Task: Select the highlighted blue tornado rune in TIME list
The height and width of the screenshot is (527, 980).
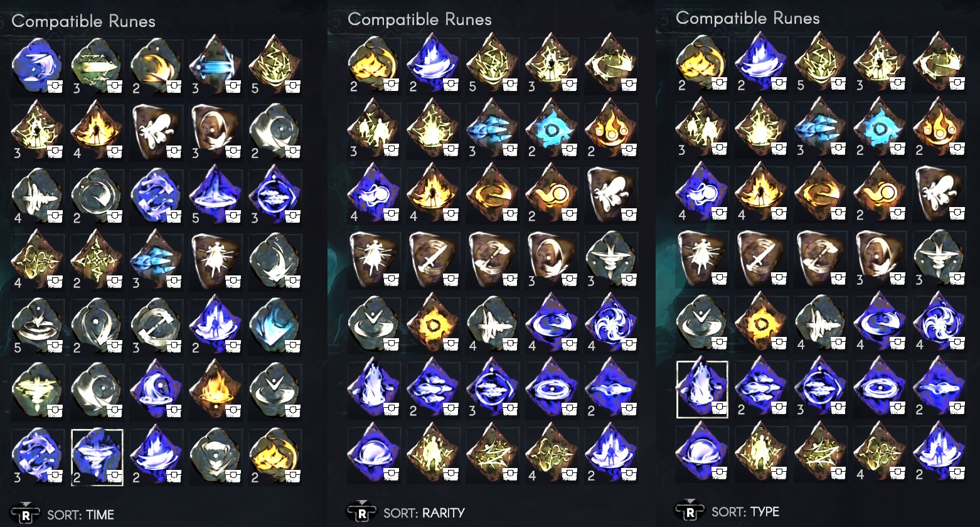Action: (x=97, y=457)
